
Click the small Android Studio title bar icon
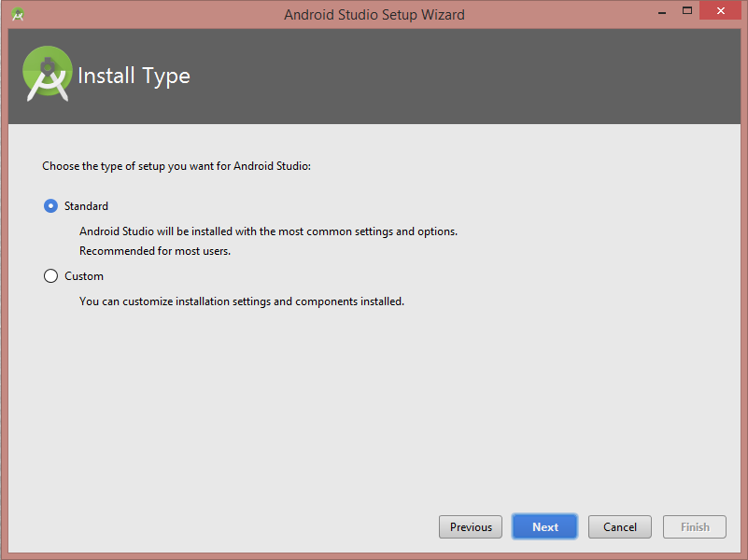point(18,14)
